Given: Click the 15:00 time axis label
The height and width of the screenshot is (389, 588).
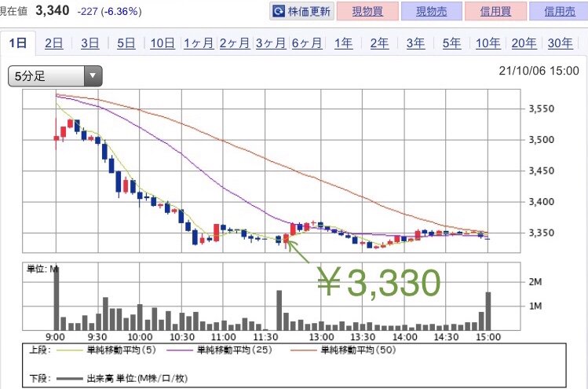Looking at the screenshot, I should 488,337.
